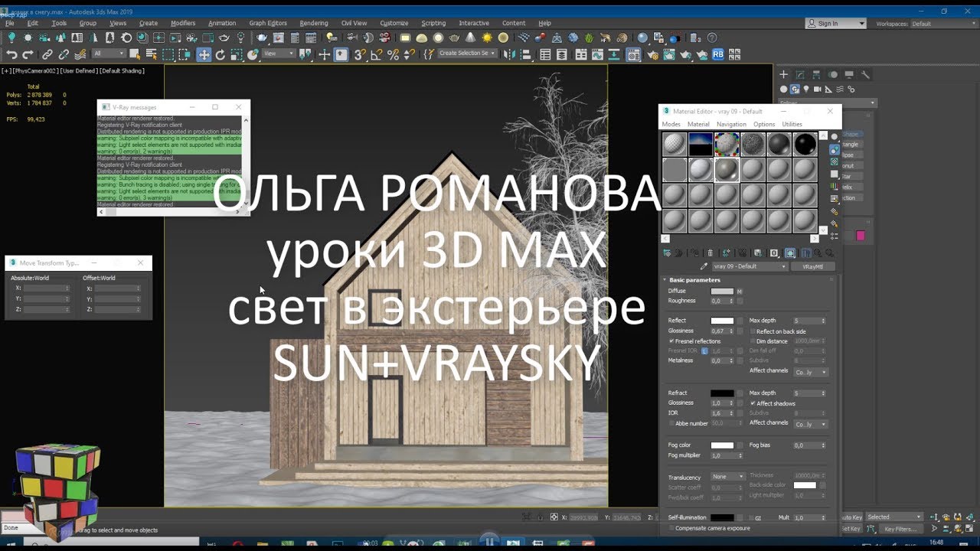Viewport: 980px width, 551px height.
Task: Click the delete material trash icon in Material Editor
Action: tap(710, 253)
